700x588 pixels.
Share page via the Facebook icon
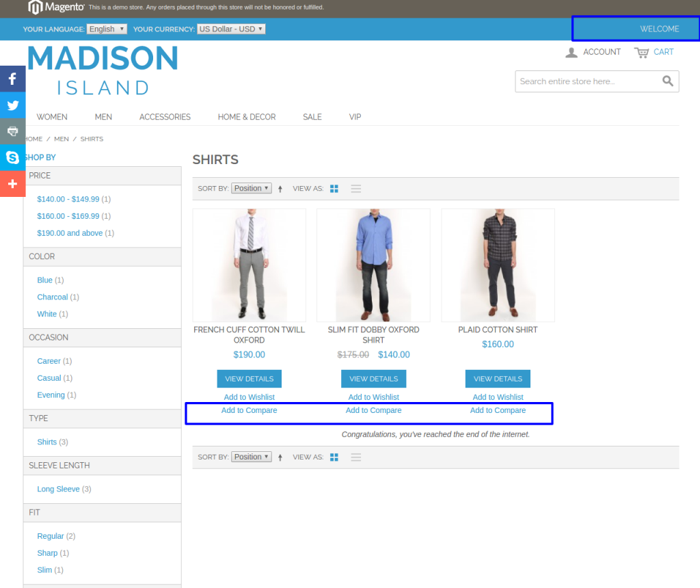12,79
